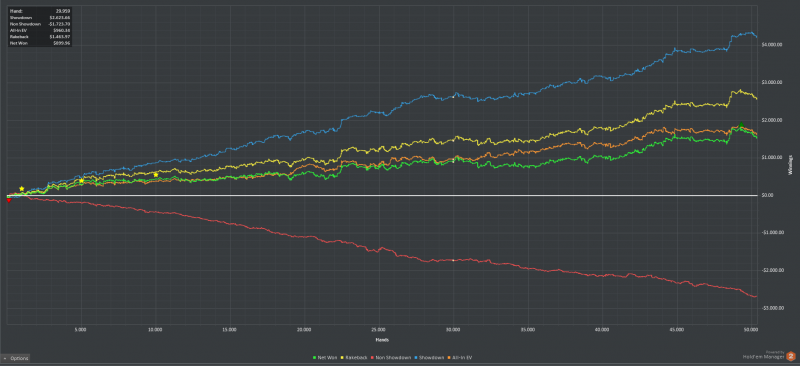The image size is (800, 366).
Task: Toggle the Showdown legend label
Action: [x=432, y=358]
